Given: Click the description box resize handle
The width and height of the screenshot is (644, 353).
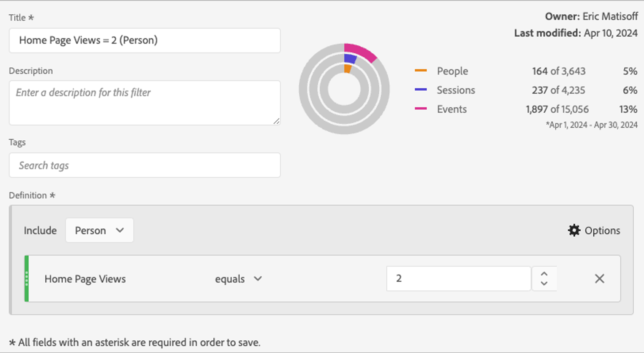Looking at the screenshot, I should point(277,121).
